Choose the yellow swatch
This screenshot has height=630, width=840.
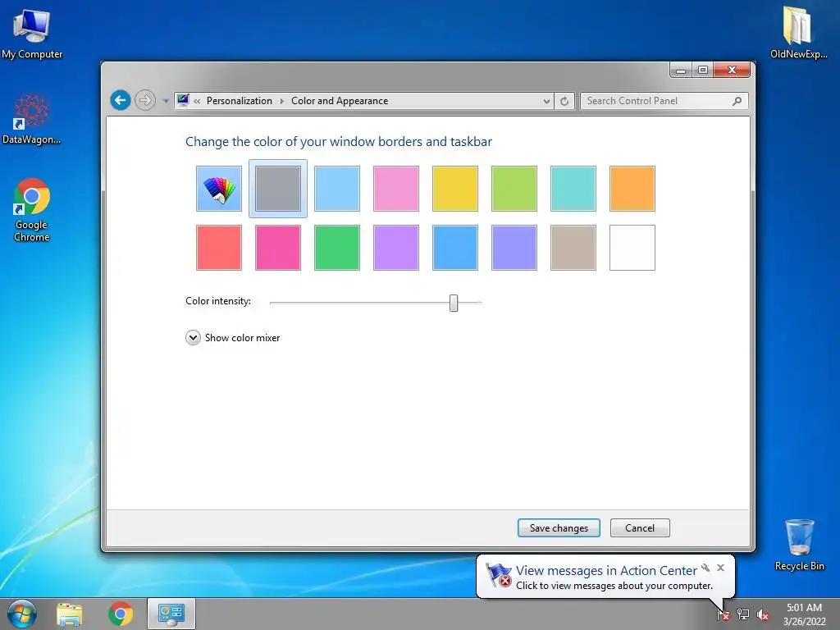pyautogui.click(x=454, y=189)
